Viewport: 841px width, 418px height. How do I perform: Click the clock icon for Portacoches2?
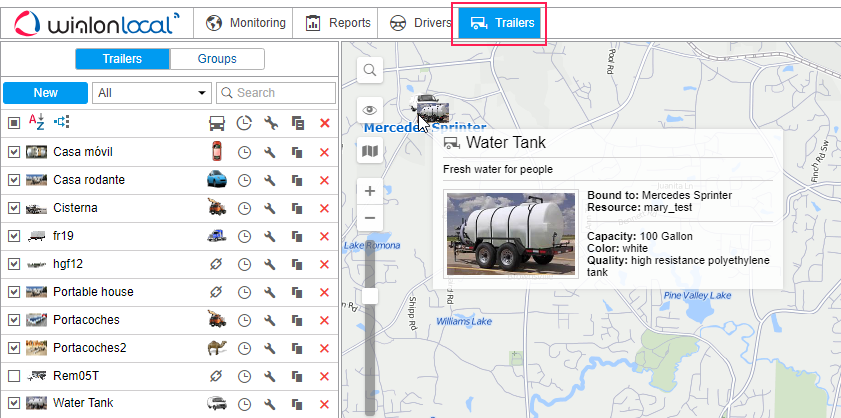(244, 348)
